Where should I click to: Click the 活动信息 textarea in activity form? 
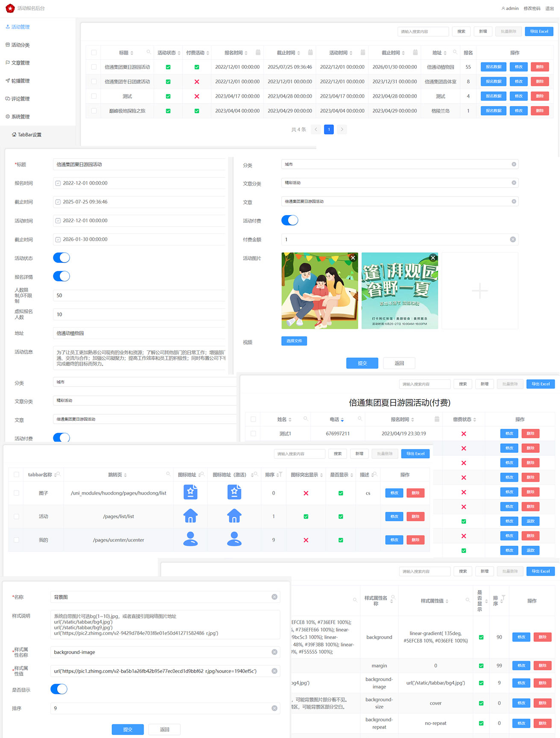139,358
